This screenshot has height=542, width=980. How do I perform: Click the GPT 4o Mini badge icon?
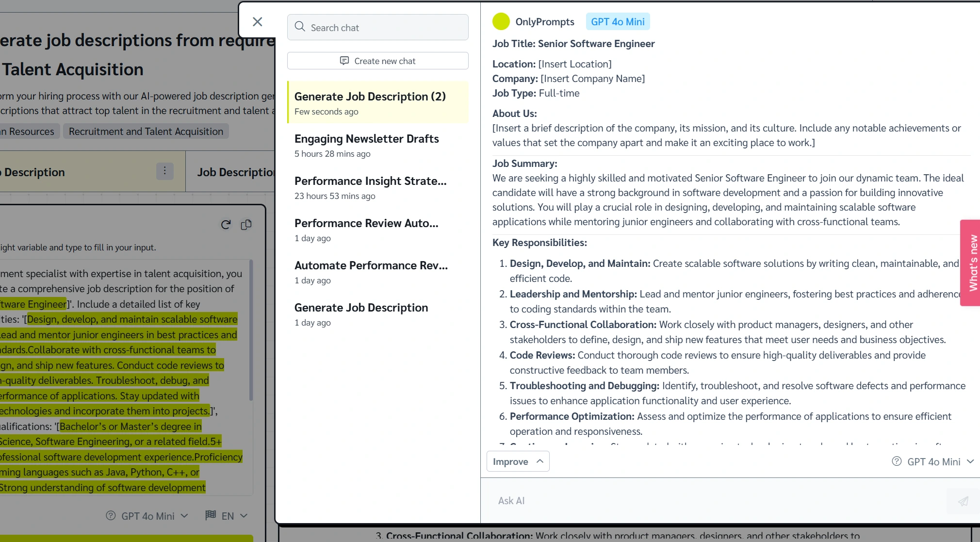pos(617,21)
